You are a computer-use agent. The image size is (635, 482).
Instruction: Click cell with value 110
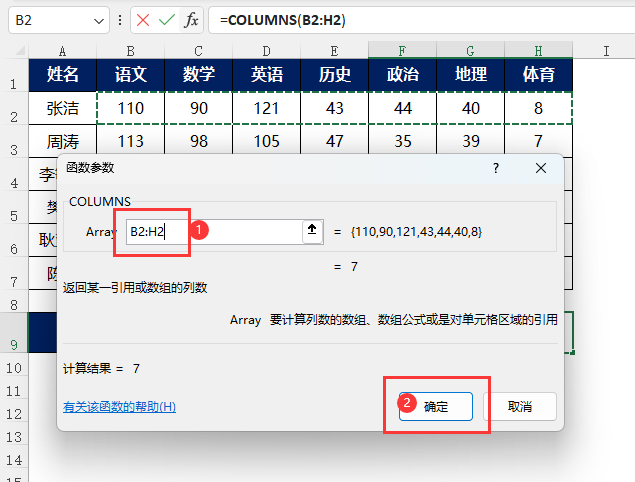[x=130, y=108]
